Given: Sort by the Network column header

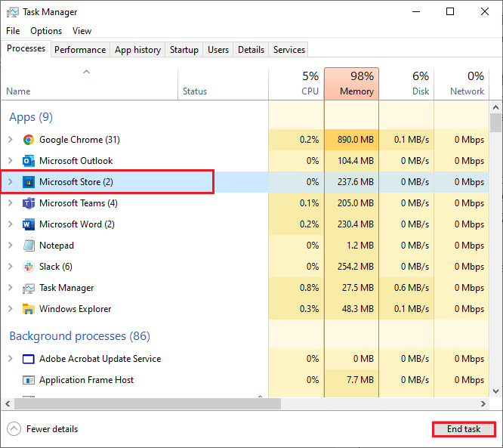Looking at the screenshot, I should tap(461, 83).
